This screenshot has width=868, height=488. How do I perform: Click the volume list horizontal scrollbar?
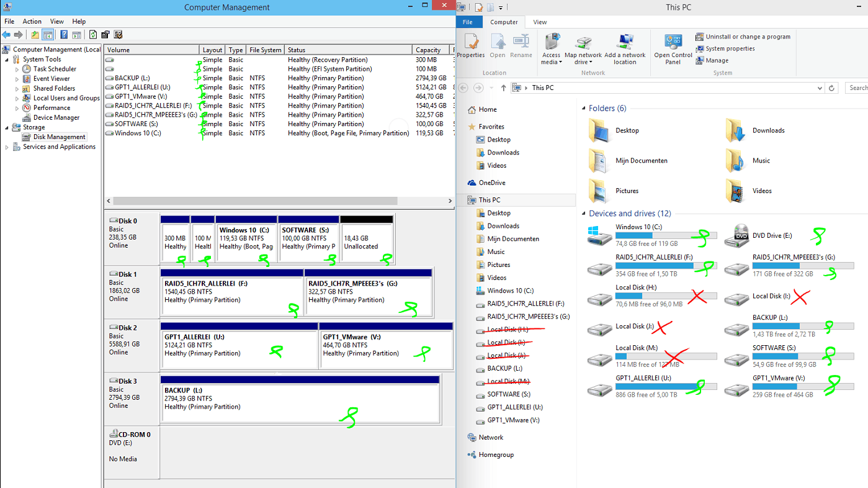point(254,201)
